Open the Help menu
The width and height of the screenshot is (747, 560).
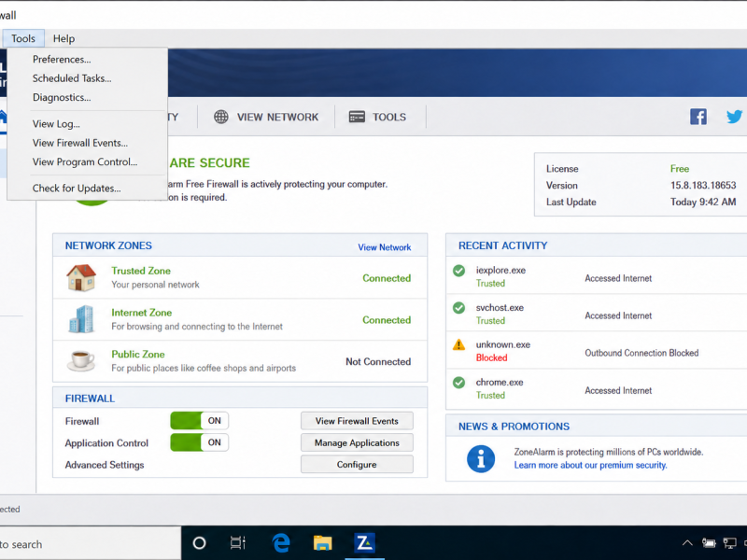pyautogui.click(x=63, y=38)
